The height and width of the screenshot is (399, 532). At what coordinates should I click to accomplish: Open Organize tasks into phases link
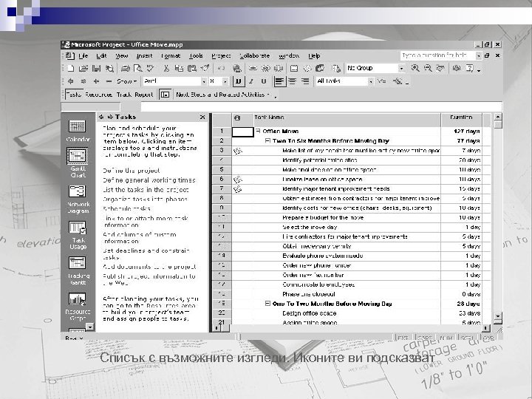coord(146,199)
